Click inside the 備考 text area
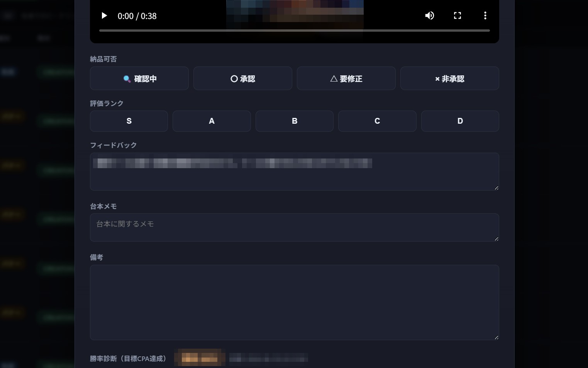The height and width of the screenshot is (368, 588). click(x=295, y=302)
